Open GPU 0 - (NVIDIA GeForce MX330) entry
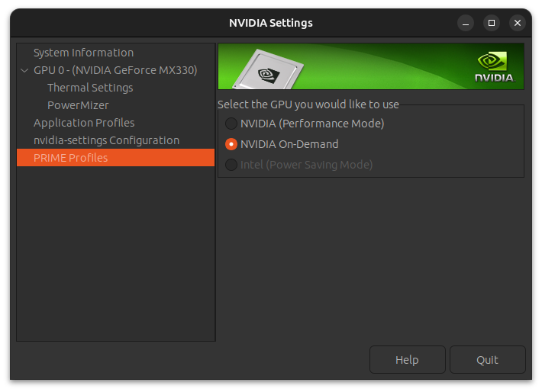The height and width of the screenshot is (392, 542). point(115,70)
